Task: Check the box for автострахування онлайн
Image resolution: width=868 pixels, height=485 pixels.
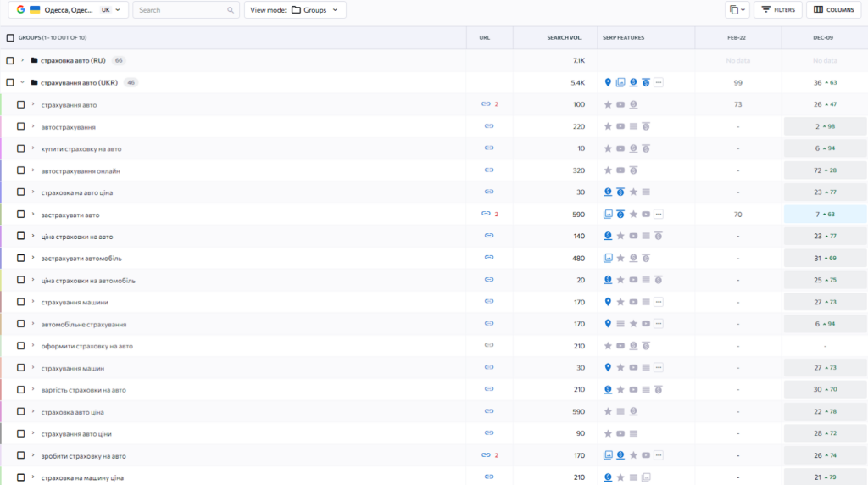Action: click(21, 170)
